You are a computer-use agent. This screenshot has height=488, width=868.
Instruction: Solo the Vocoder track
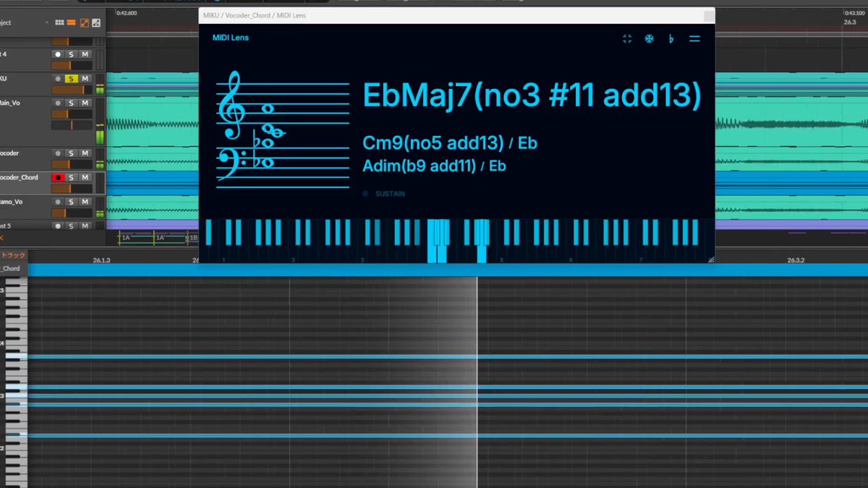pos(71,153)
